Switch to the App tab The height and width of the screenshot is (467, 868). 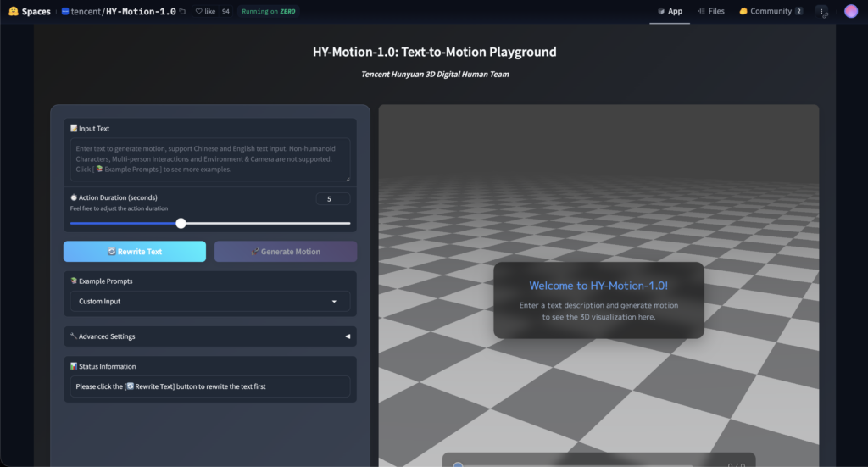tap(670, 11)
